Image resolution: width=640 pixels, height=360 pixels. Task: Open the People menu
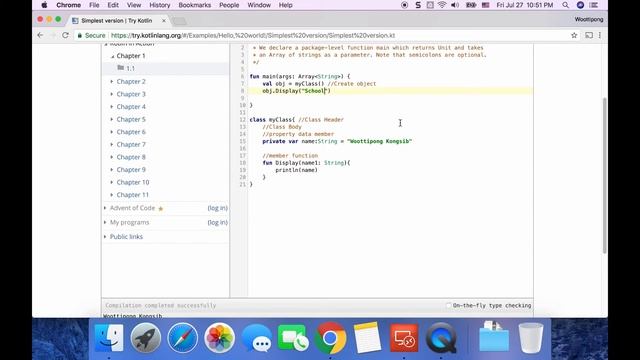(229, 5)
